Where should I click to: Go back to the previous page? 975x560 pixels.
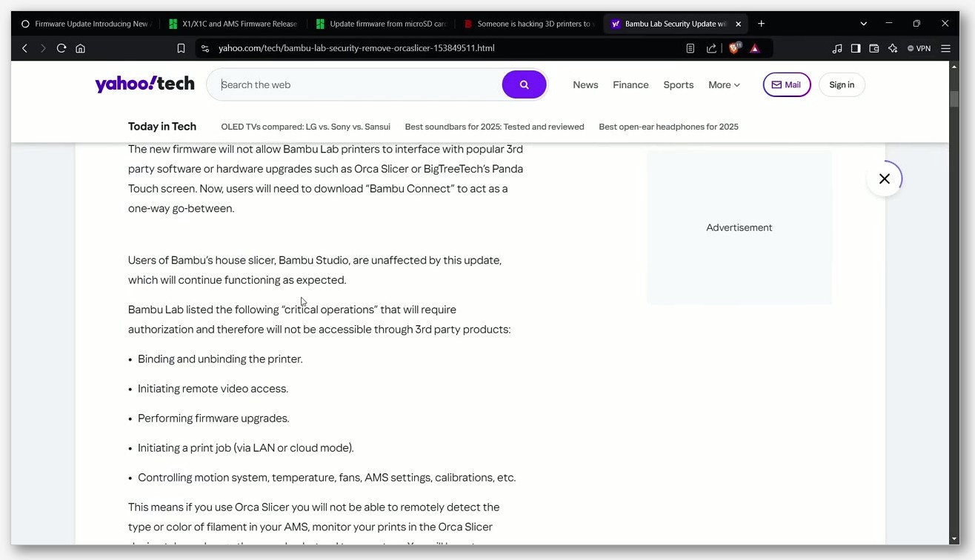(x=24, y=48)
